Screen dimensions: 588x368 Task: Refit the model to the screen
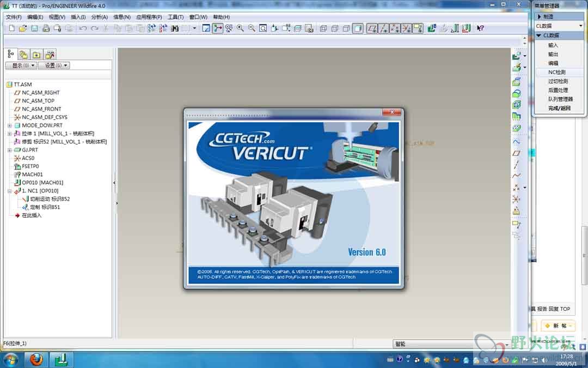pyautogui.click(x=263, y=28)
